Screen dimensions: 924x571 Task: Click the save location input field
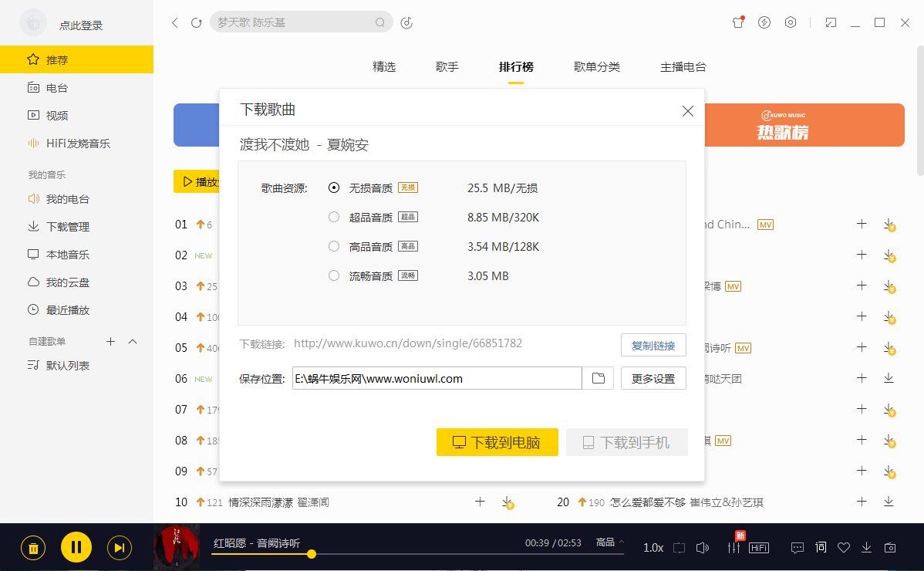point(436,378)
